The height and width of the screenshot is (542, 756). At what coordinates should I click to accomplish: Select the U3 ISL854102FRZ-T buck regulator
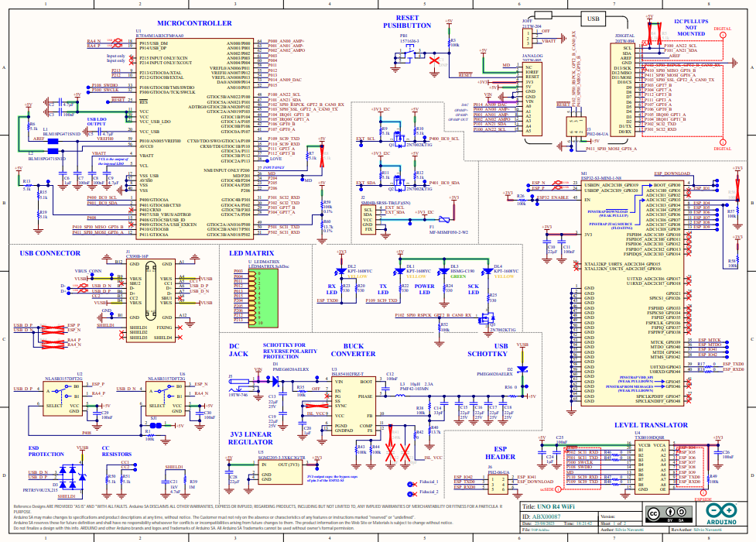(x=354, y=406)
